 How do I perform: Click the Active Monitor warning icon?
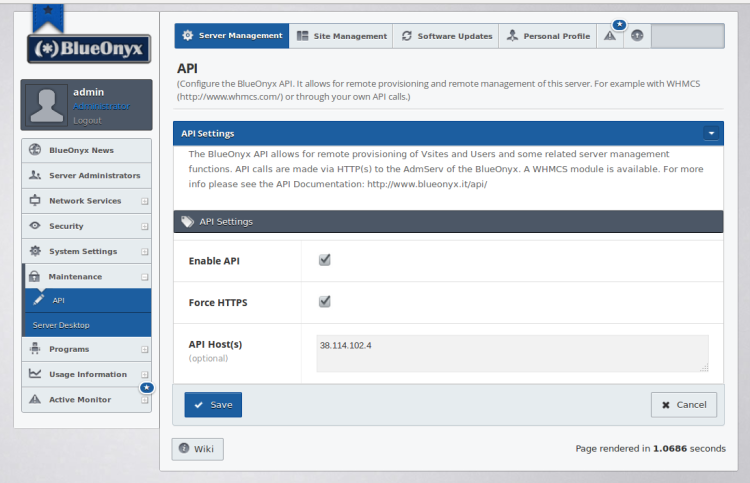pyautogui.click(x=35, y=400)
